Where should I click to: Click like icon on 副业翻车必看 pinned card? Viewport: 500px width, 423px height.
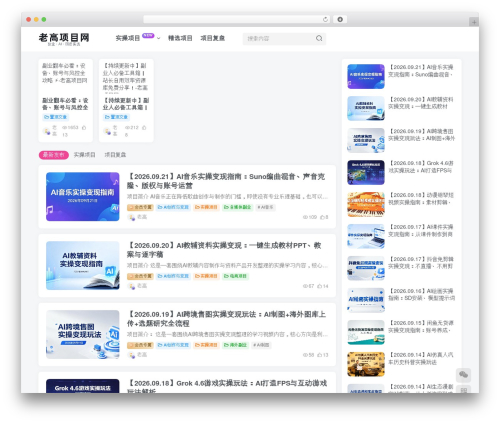click(84, 128)
